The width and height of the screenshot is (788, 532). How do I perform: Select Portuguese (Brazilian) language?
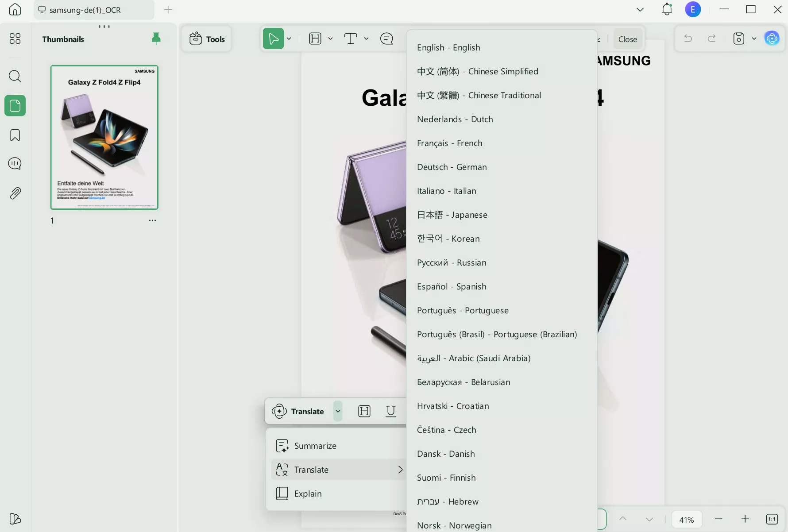(x=502, y=334)
